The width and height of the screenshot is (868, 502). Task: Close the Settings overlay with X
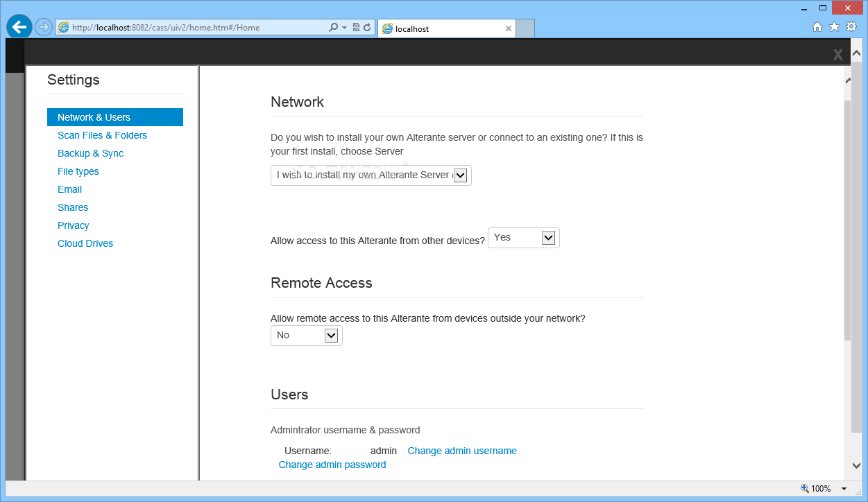[x=838, y=55]
